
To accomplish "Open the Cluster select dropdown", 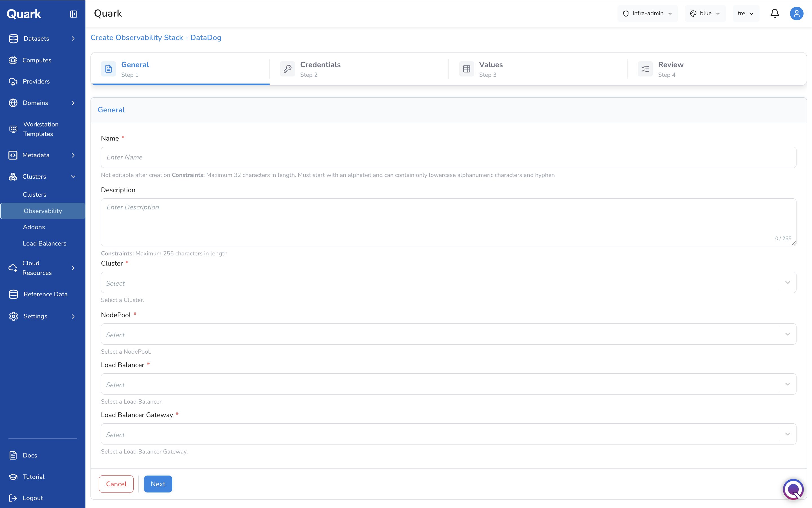I will pyautogui.click(x=448, y=282).
